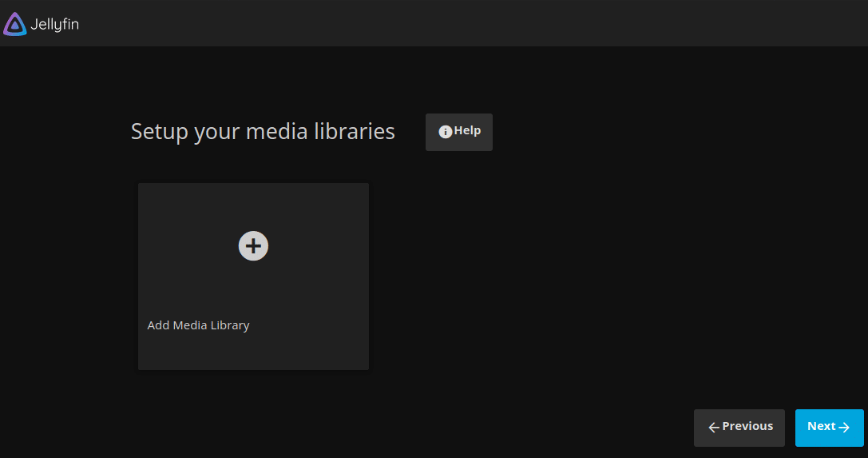Click the Setup your media libraries heading

point(263,132)
